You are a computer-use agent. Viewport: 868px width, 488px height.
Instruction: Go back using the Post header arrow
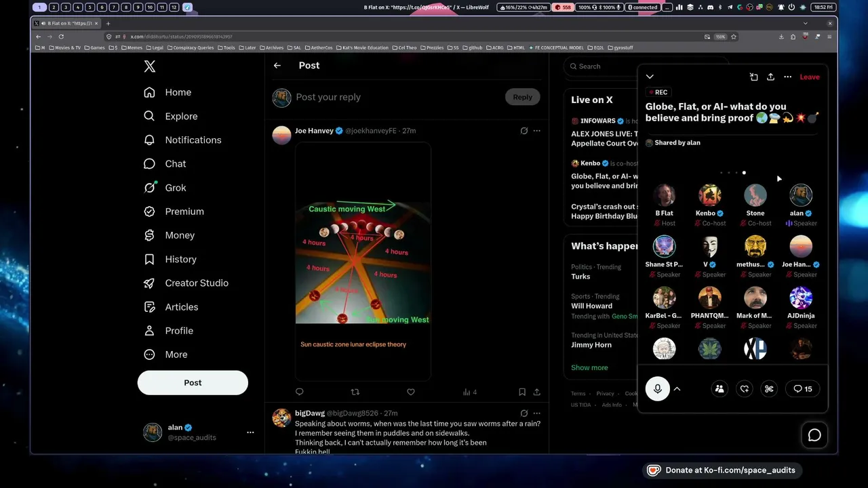pyautogui.click(x=277, y=65)
